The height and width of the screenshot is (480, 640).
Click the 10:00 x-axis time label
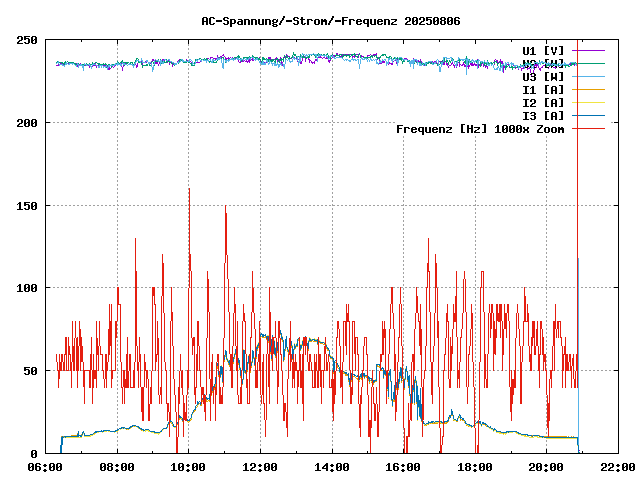[189, 467]
